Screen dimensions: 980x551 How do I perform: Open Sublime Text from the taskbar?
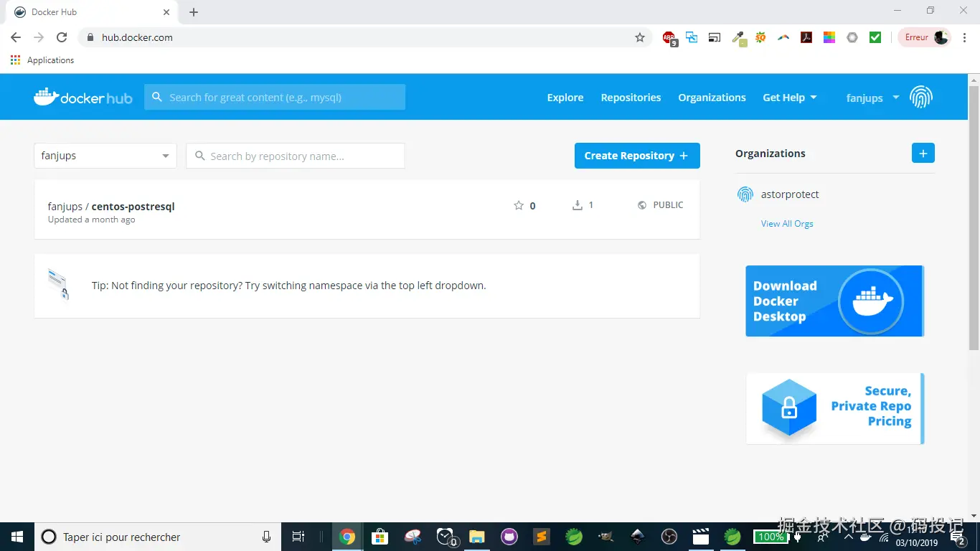tap(542, 537)
